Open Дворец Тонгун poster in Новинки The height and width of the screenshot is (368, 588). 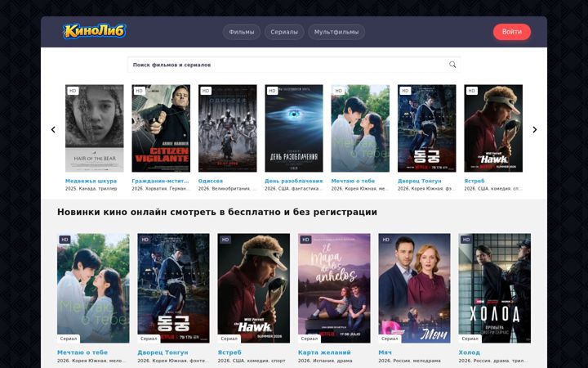click(x=174, y=288)
